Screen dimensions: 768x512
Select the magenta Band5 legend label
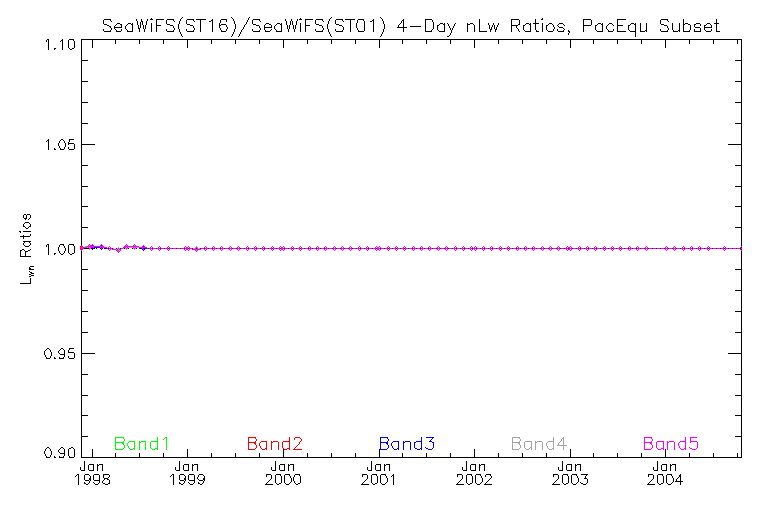coord(671,444)
